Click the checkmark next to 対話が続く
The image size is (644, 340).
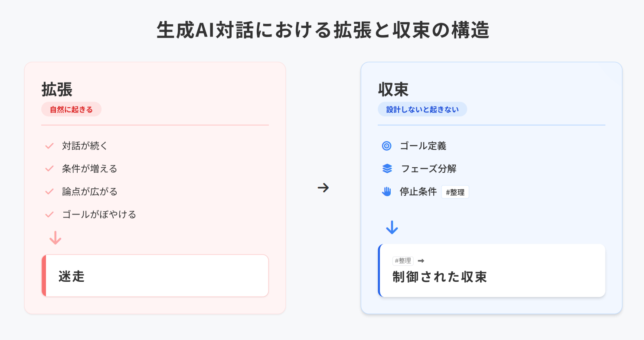click(x=49, y=146)
